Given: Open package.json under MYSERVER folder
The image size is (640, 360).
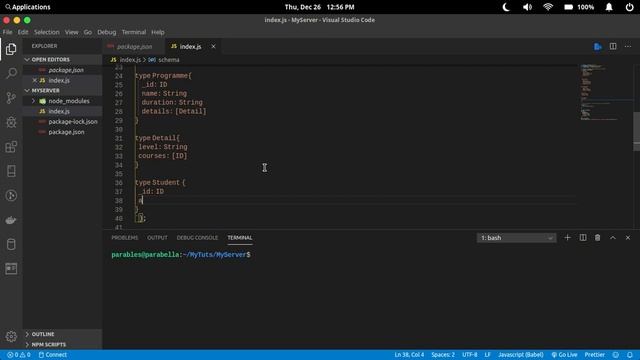Looking at the screenshot, I should tap(62, 132).
